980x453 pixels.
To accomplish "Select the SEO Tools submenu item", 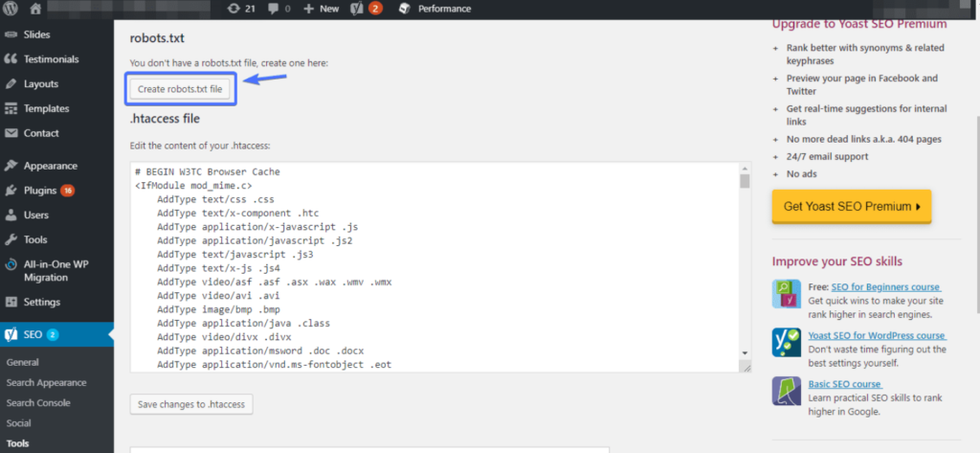I will tap(17, 443).
